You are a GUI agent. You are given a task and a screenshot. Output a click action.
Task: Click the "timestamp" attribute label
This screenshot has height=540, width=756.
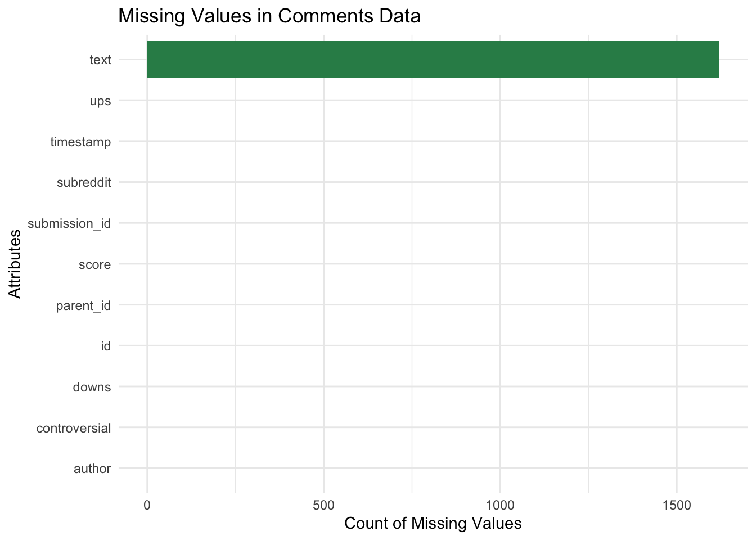point(80,142)
